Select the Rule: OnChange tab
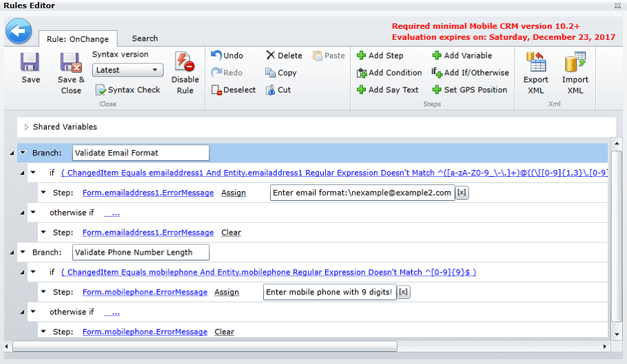 [78, 39]
